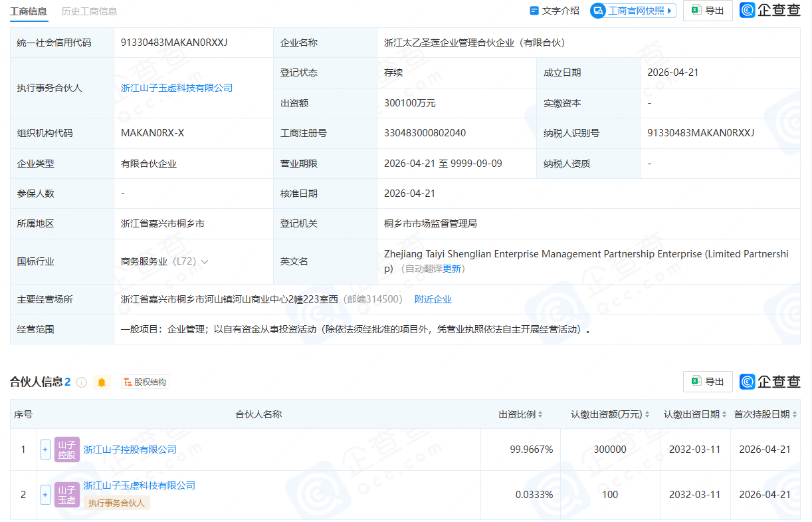Open the 工商信息 tab

[x=29, y=11]
